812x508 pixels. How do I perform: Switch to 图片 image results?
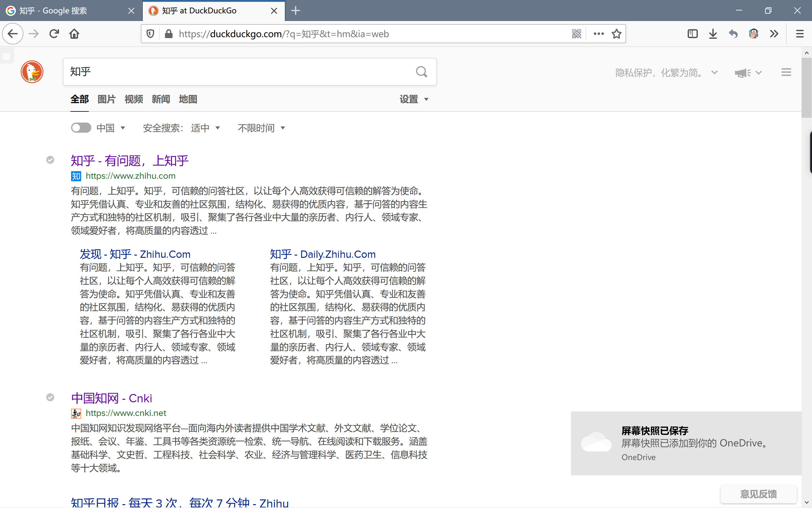pos(106,99)
